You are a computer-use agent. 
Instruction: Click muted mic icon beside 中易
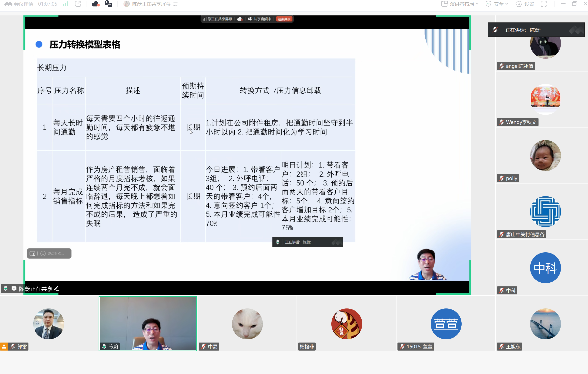point(203,347)
